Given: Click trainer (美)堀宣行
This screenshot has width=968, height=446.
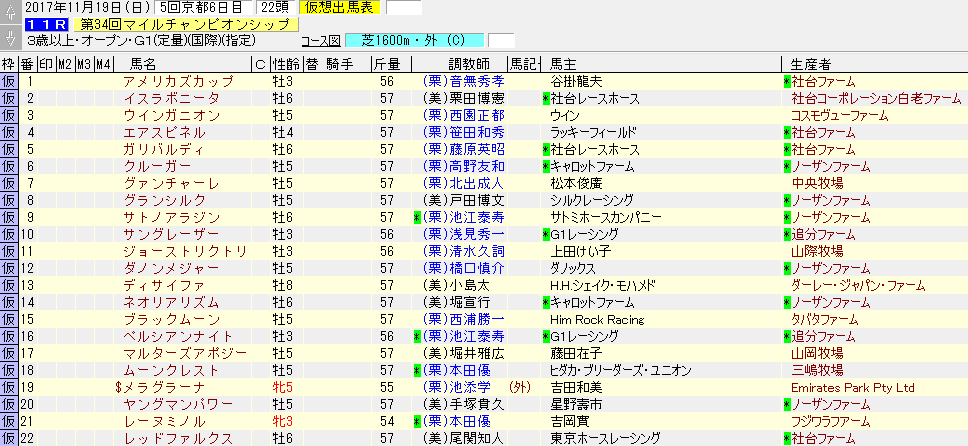Looking at the screenshot, I should (457, 302).
